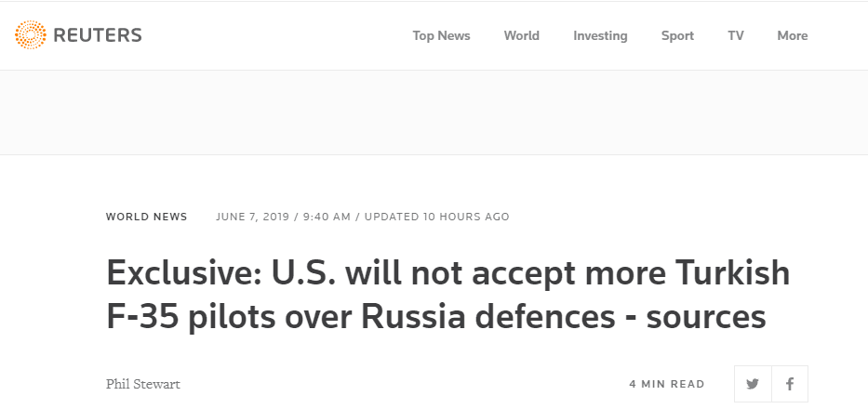Click the WORLD NEWS category label
The width and height of the screenshot is (868, 409).
click(146, 217)
